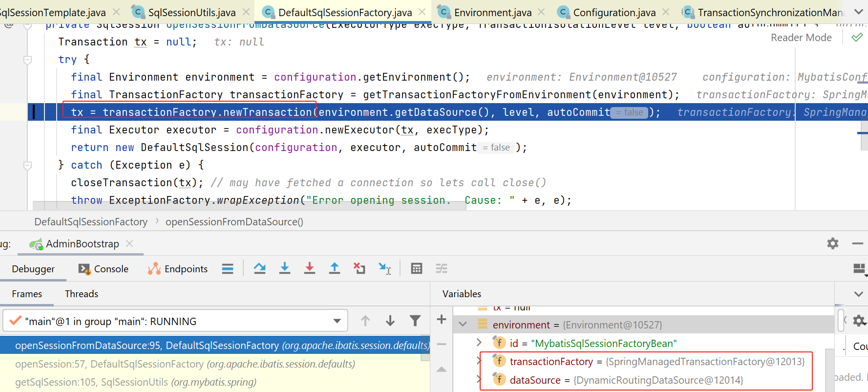868x392 pixels.
Task: Open the Evaluate Expression calculator icon
Action: pos(416,268)
